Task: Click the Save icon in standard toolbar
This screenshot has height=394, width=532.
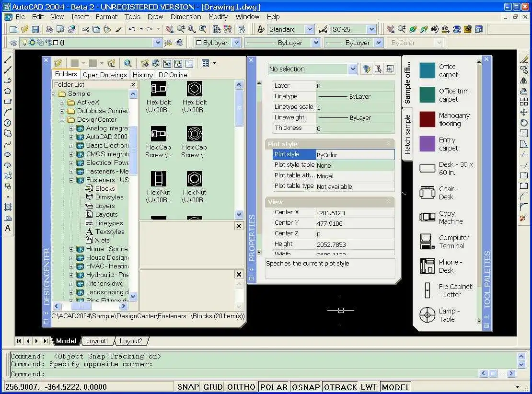Action: (x=35, y=29)
